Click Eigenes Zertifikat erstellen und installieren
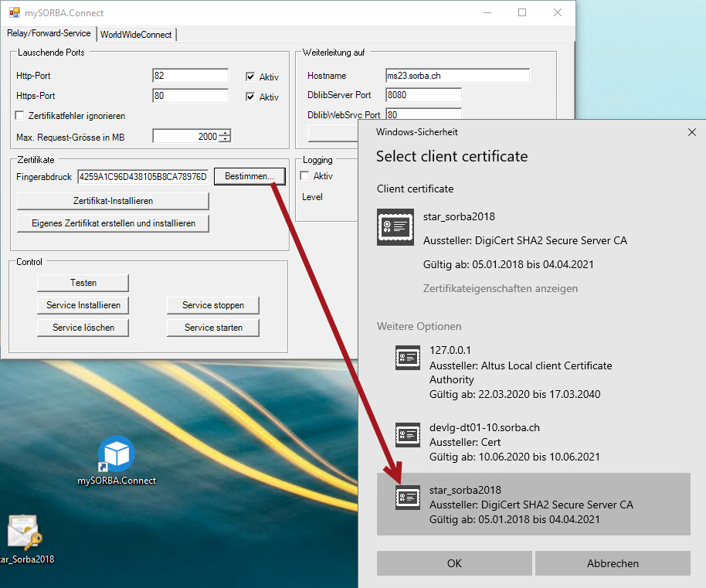 (113, 223)
